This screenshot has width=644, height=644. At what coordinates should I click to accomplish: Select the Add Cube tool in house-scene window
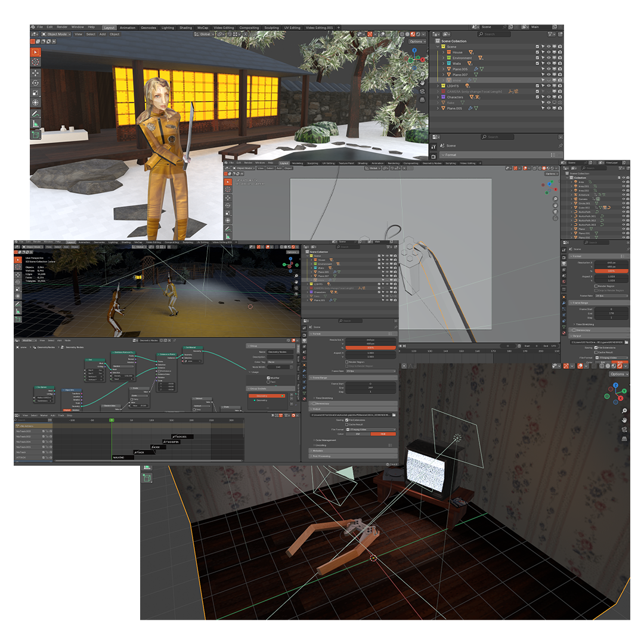coord(36,135)
